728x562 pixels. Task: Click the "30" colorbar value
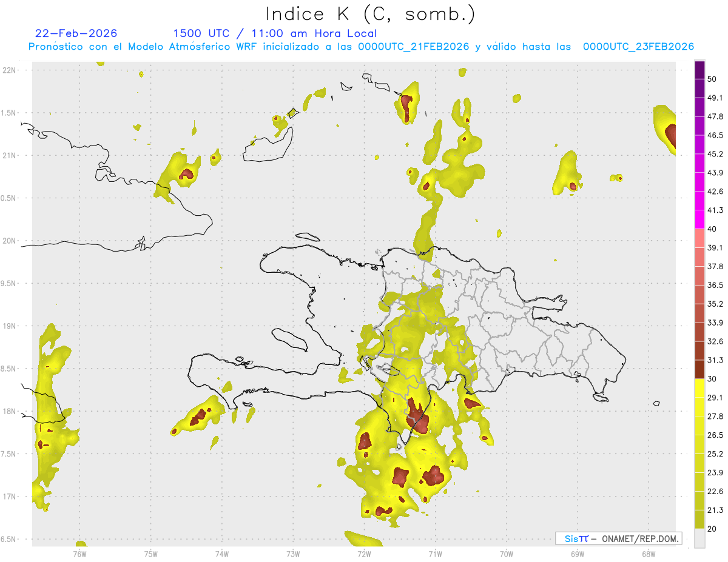pos(712,379)
